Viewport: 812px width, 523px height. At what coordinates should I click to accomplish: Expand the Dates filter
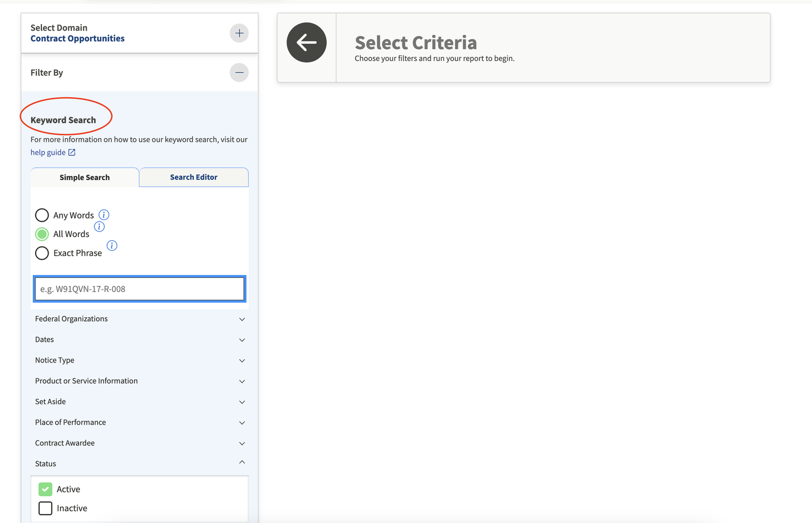(140, 340)
